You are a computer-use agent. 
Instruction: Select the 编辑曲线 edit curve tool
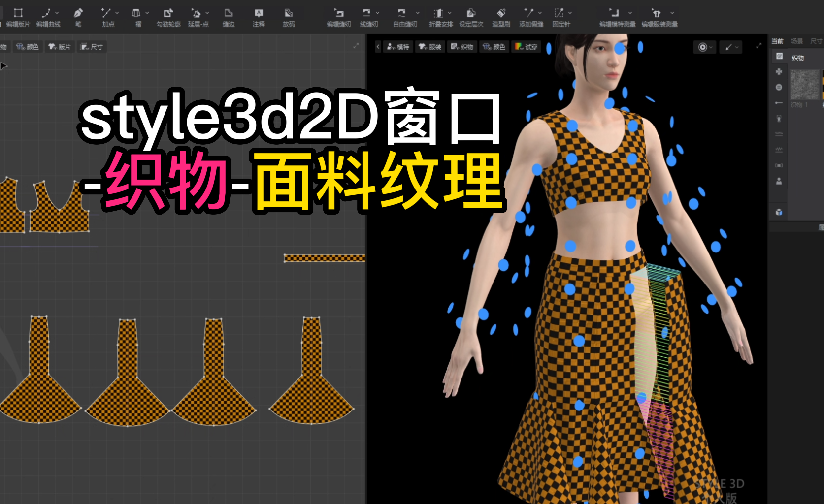point(48,17)
